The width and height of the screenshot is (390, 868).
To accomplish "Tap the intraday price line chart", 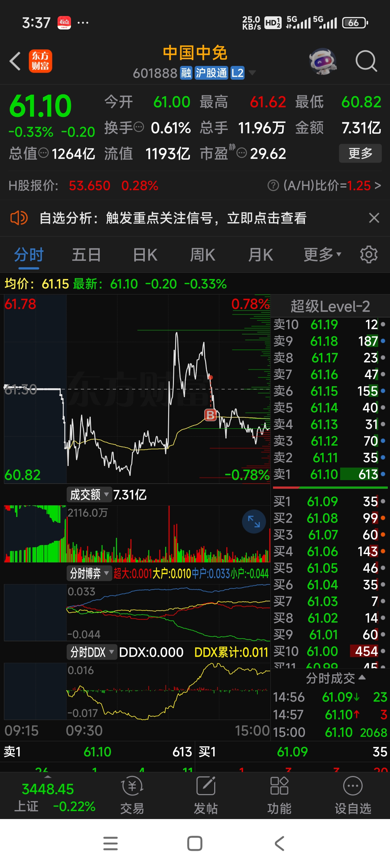I will (x=137, y=389).
